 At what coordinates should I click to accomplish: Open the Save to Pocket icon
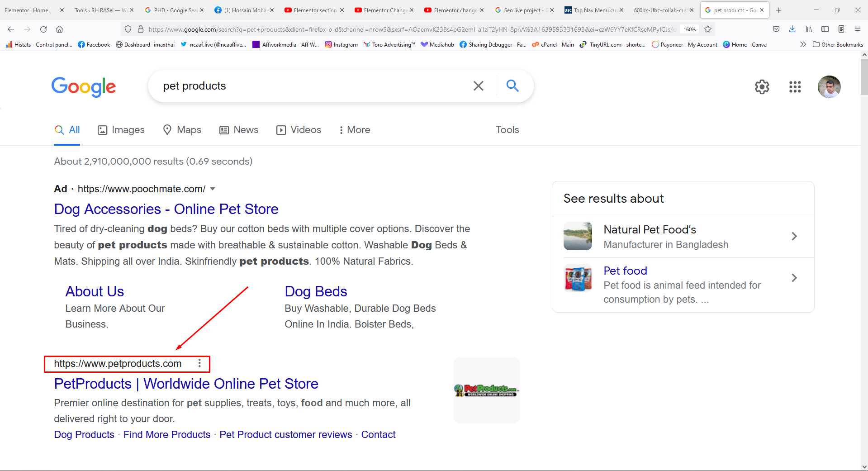[x=776, y=29]
